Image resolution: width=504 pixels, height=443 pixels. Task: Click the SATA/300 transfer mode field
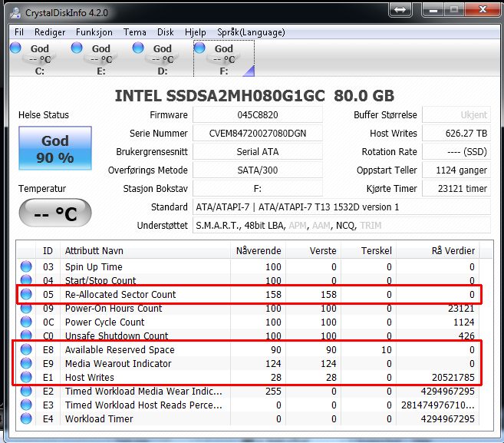tap(258, 170)
